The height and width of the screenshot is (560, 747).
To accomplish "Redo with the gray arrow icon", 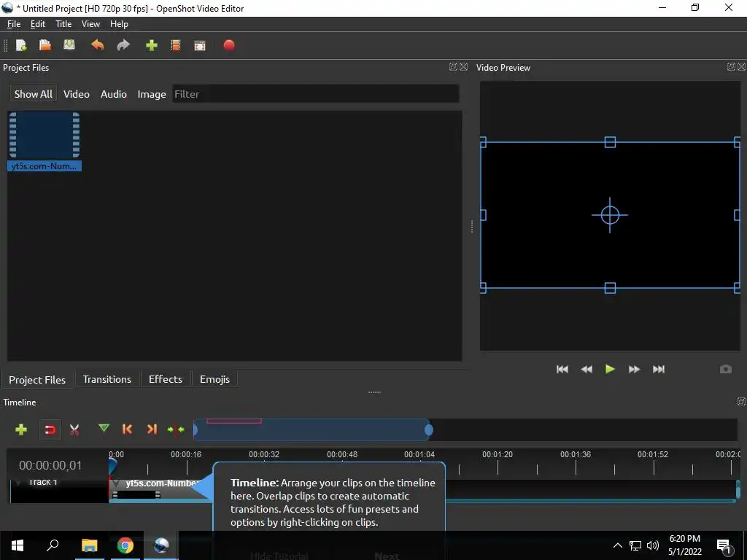I will (x=123, y=45).
